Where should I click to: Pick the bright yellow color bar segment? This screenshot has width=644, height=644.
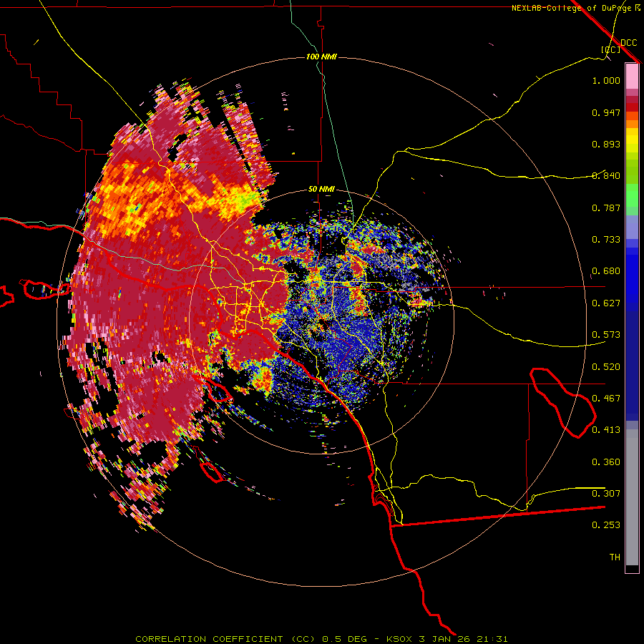(632, 140)
